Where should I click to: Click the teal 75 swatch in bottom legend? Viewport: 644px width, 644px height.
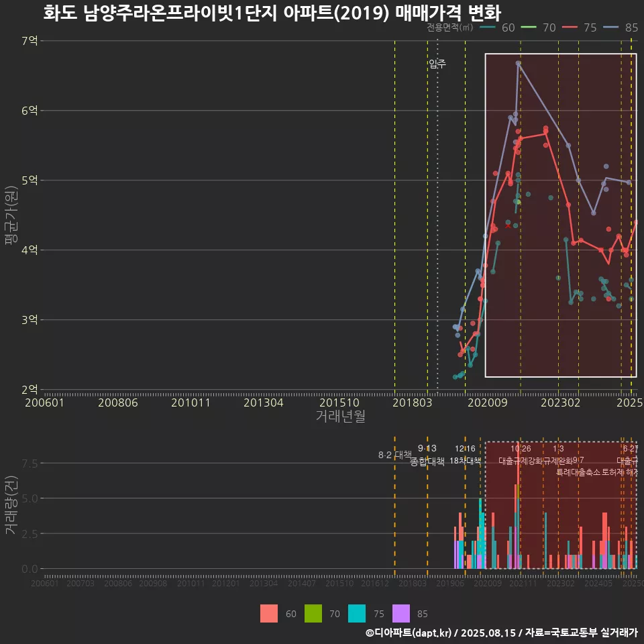(x=356, y=614)
